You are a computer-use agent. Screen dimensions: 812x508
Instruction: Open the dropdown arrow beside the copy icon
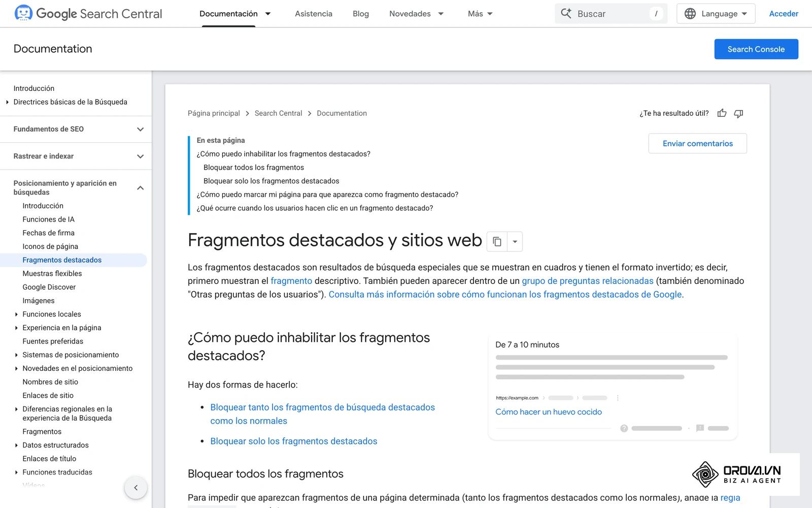coord(515,241)
